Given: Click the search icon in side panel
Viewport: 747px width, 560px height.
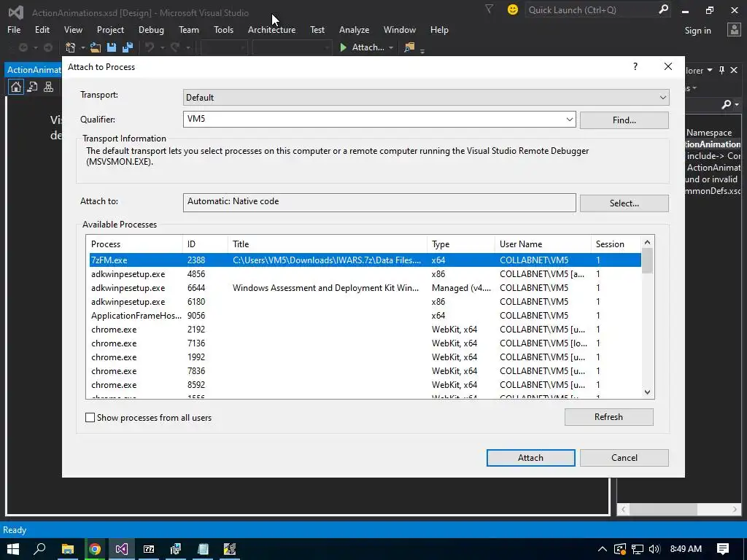Looking at the screenshot, I should pyautogui.click(x=726, y=104).
